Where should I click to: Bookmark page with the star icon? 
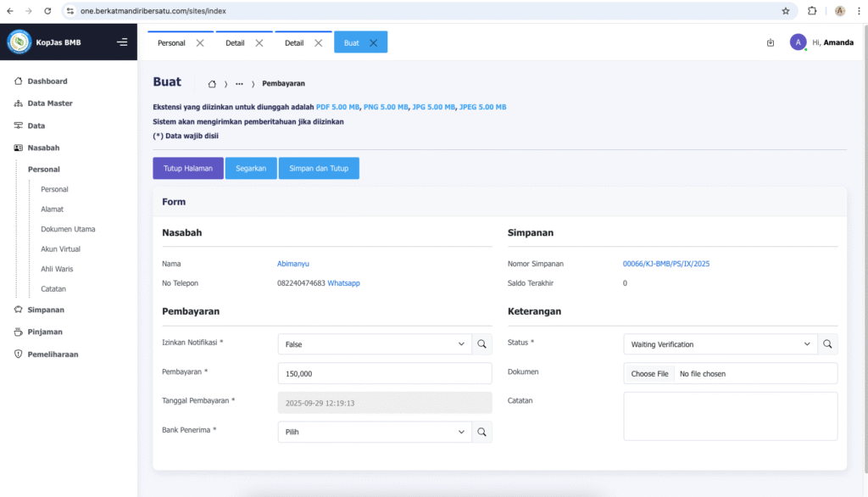coord(786,11)
